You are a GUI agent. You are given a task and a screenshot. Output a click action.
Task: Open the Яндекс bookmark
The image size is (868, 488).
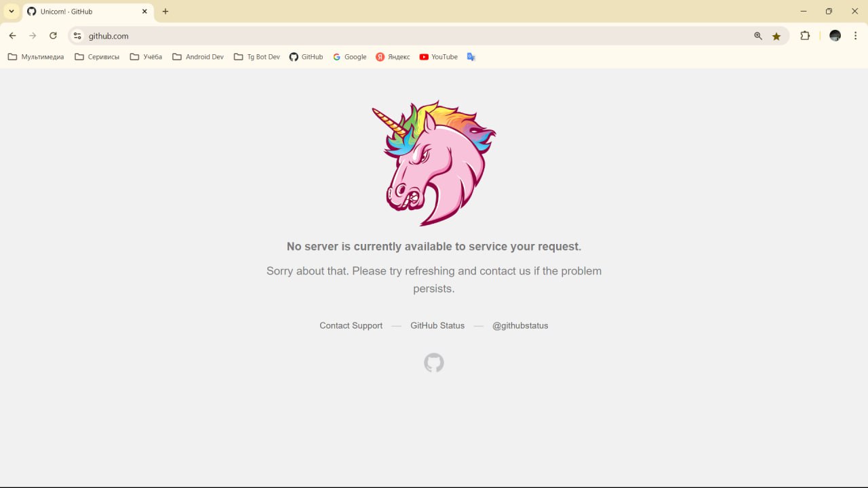click(x=393, y=57)
